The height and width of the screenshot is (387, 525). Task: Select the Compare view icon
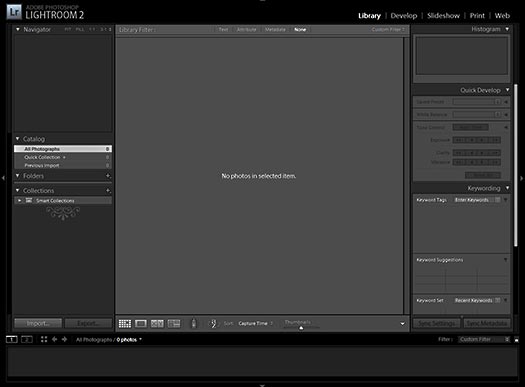[157, 323]
